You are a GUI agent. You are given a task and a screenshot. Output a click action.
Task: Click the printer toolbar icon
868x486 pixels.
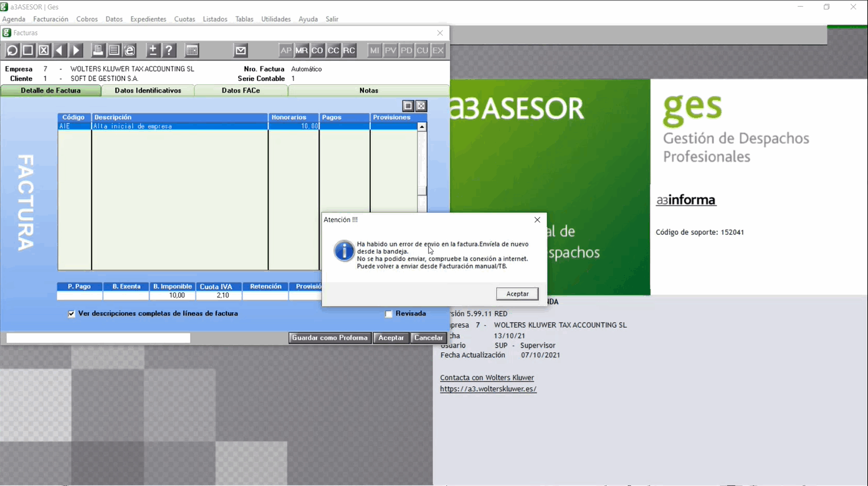[x=98, y=50]
